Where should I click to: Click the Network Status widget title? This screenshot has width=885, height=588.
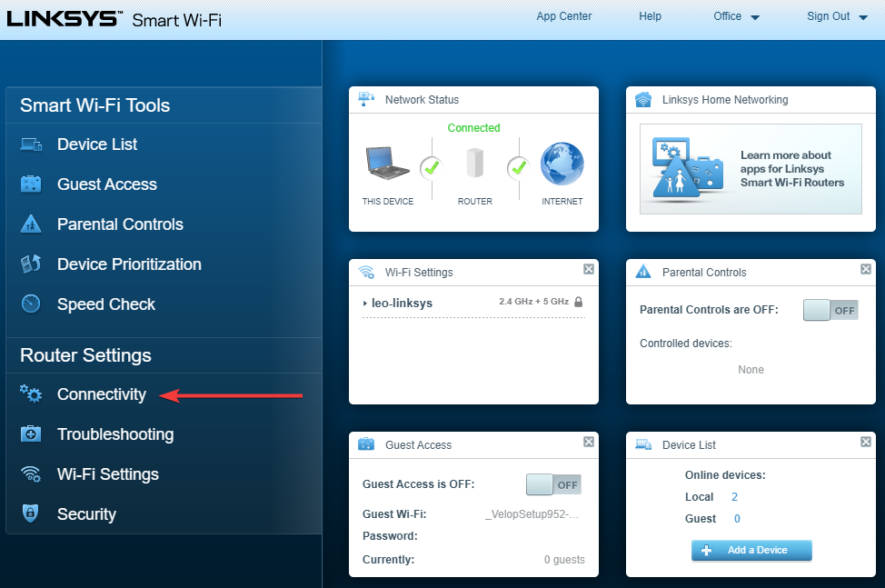pyautogui.click(x=423, y=100)
